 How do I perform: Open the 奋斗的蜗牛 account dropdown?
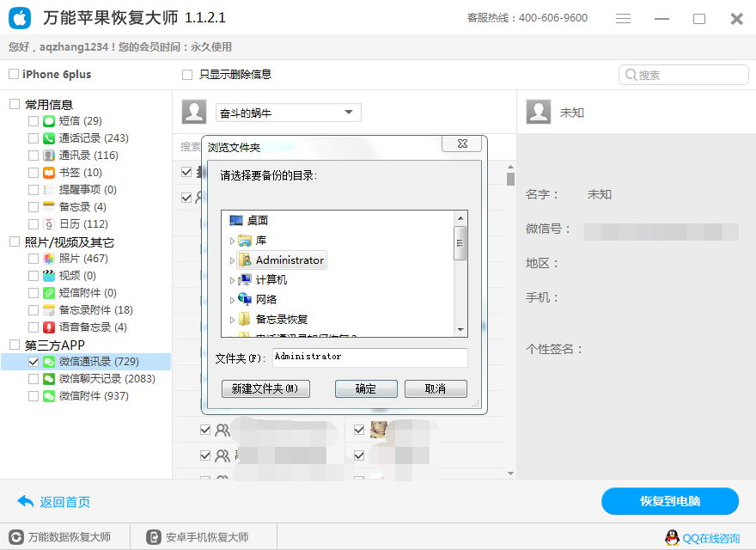pos(289,113)
